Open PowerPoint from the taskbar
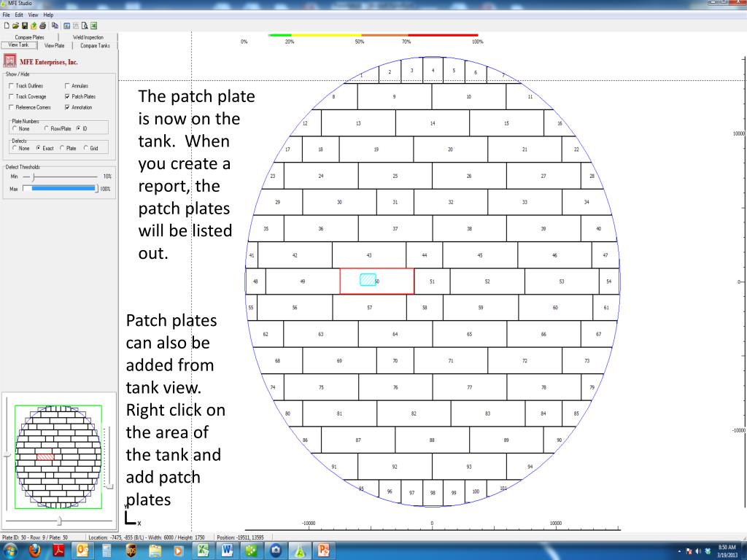 pyautogui.click(x=324, y=551)
